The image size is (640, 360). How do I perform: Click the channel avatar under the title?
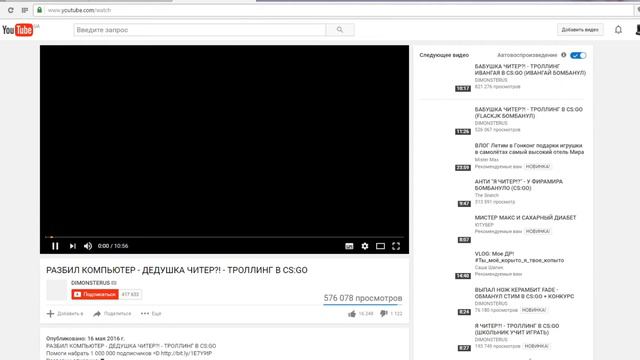[56, 290]
